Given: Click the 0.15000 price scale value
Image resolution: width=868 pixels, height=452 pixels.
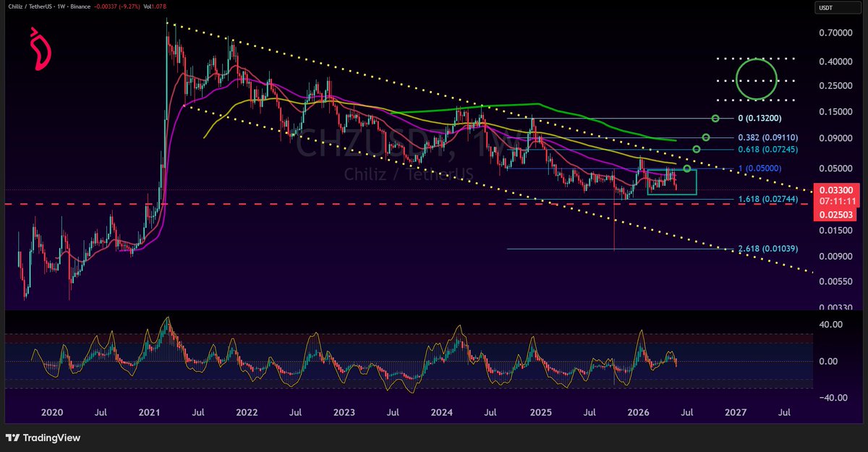Looking at the screenshot, I should [834, 112].
